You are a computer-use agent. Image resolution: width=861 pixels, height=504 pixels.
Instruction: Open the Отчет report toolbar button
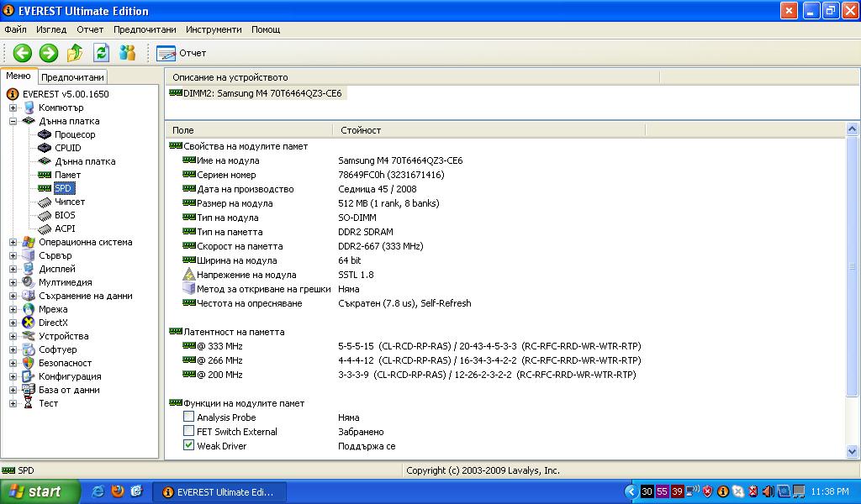click(x=182, y=53)
